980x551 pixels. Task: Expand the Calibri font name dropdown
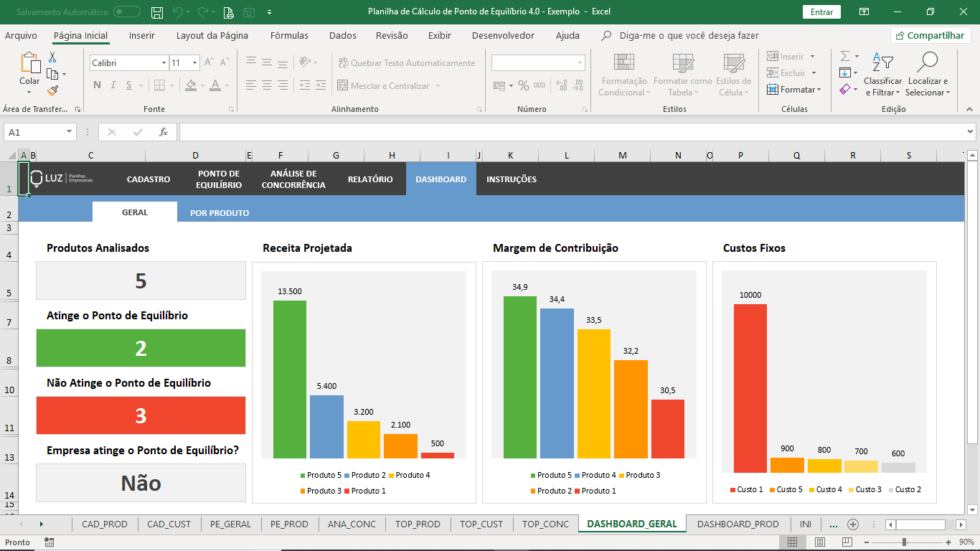tap(164, 63)
